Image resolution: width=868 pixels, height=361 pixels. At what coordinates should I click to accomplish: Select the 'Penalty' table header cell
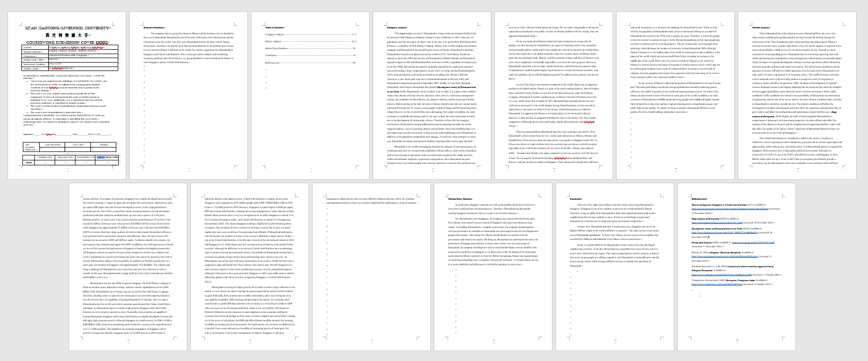(x=103, y=144)
